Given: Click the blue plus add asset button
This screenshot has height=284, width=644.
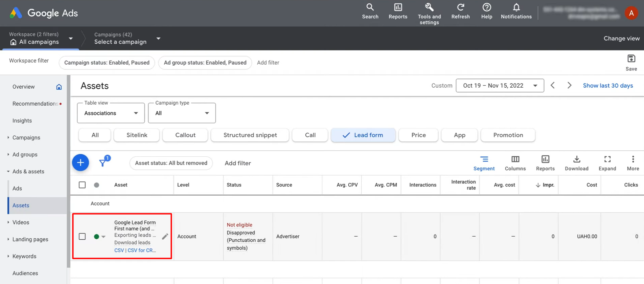Looking at the screenshot, I should 80,163.
